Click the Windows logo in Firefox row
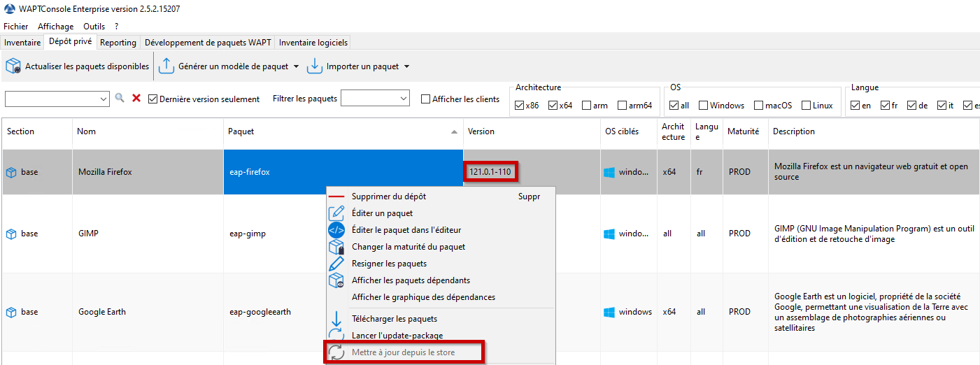Screen dimensions: 980x365 [609, 172]
